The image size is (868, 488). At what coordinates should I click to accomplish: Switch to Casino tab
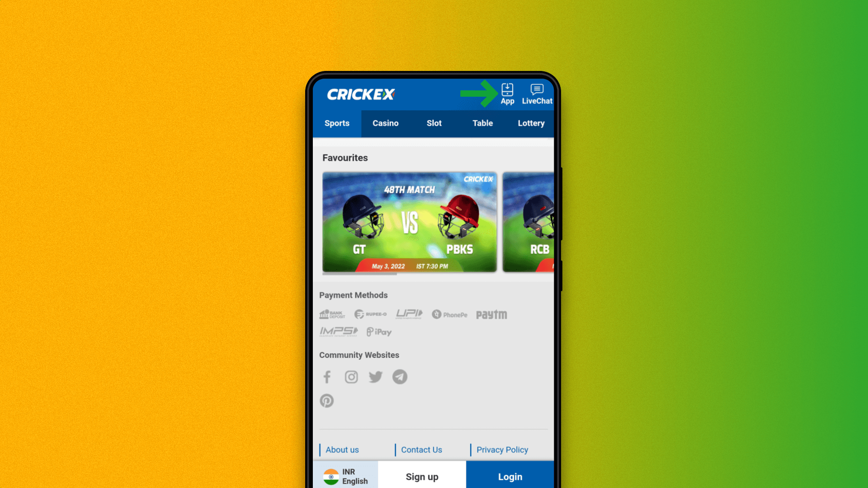[x=385, y=123]
